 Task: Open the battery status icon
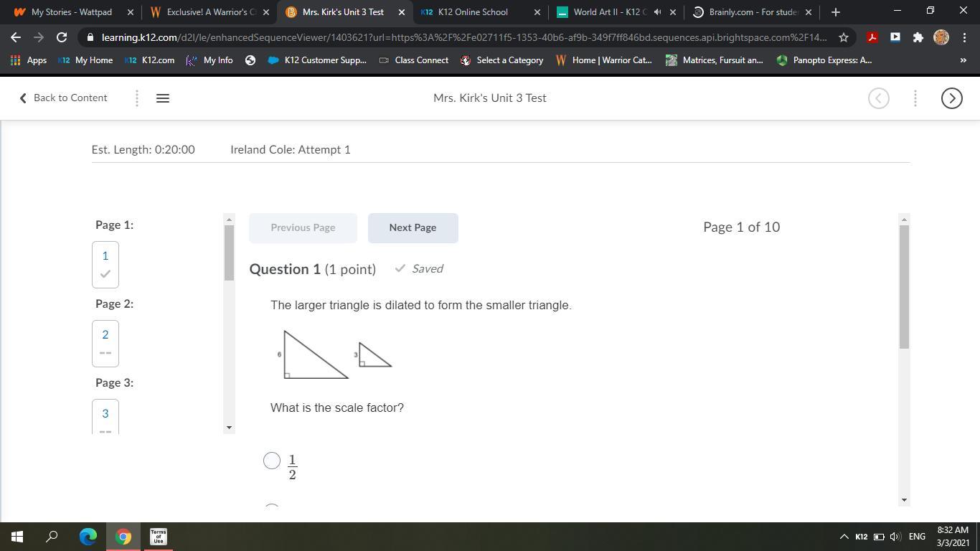pos(879,537)
